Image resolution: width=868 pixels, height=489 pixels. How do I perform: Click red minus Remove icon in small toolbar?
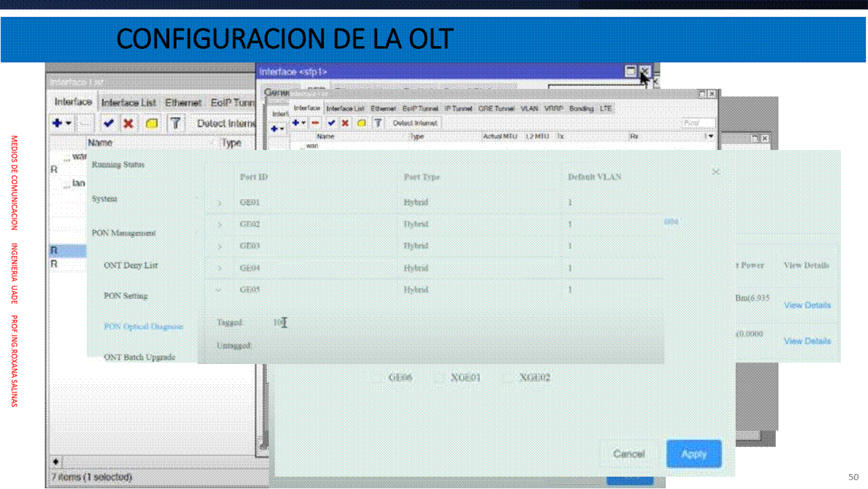click(x=315, y=123)
